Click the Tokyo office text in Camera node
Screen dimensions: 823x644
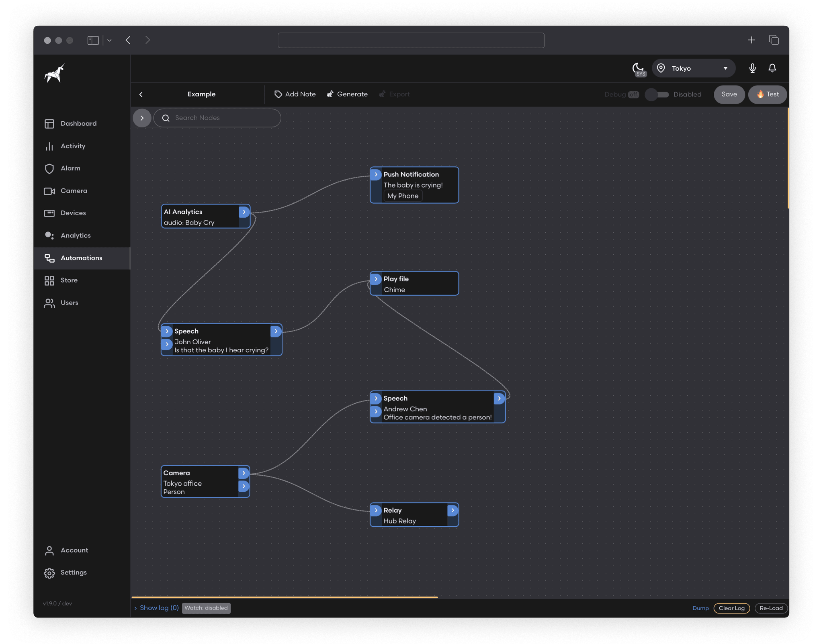pyautogui.click(x=182, y=483)
